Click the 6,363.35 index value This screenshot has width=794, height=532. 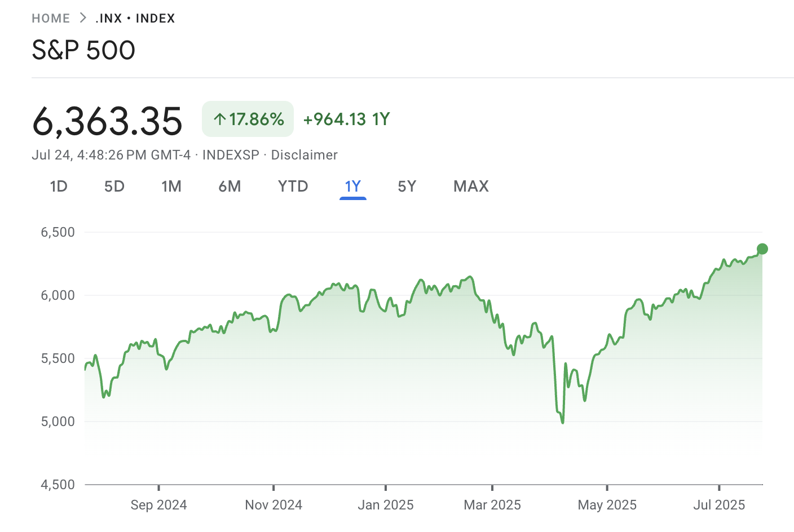(107, 121)
